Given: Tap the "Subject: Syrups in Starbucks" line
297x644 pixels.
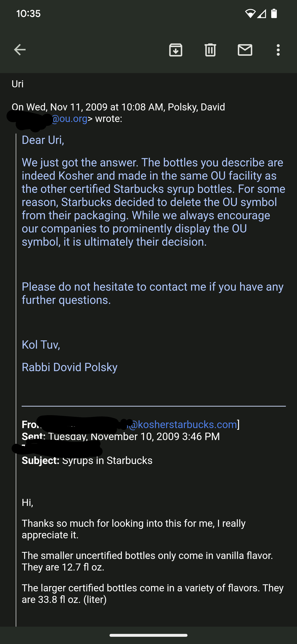Looking at the screenshot, I should pyautogui.click(x=87, y=461).
